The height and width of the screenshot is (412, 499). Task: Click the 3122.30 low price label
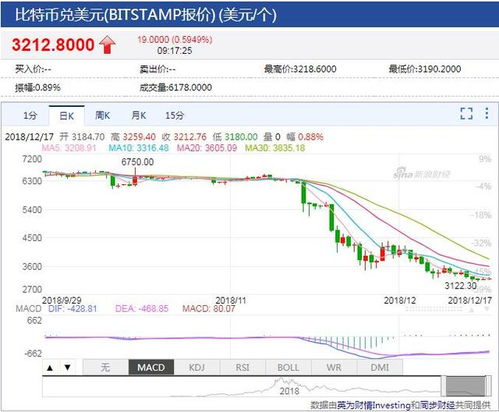pyautogui.click(x=461, y=286)
